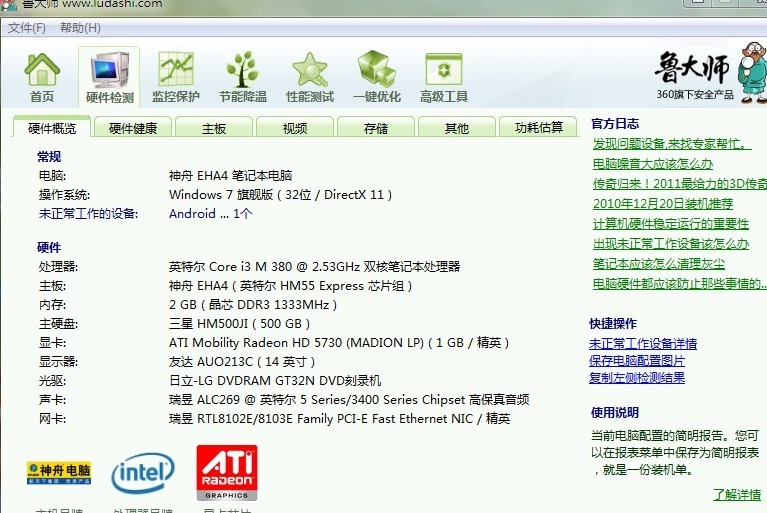Screen dimensions: 767x513
Task: Go to the 首页 home icon
Action: tap(42, 78)
